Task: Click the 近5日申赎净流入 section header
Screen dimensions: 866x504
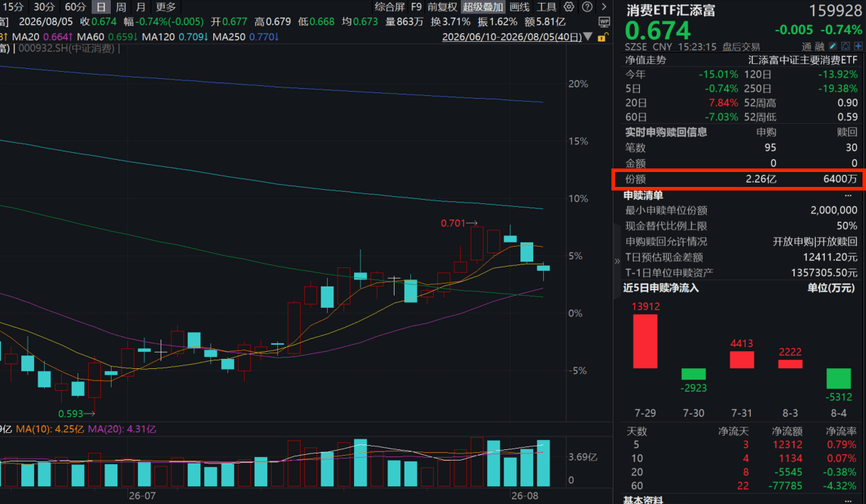Action: coord(661,288)
